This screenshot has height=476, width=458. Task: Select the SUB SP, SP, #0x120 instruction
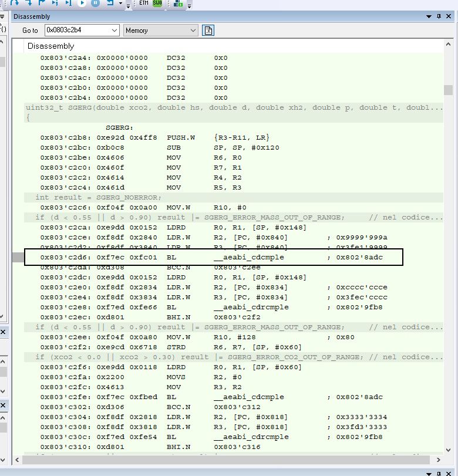pos(234,147)
